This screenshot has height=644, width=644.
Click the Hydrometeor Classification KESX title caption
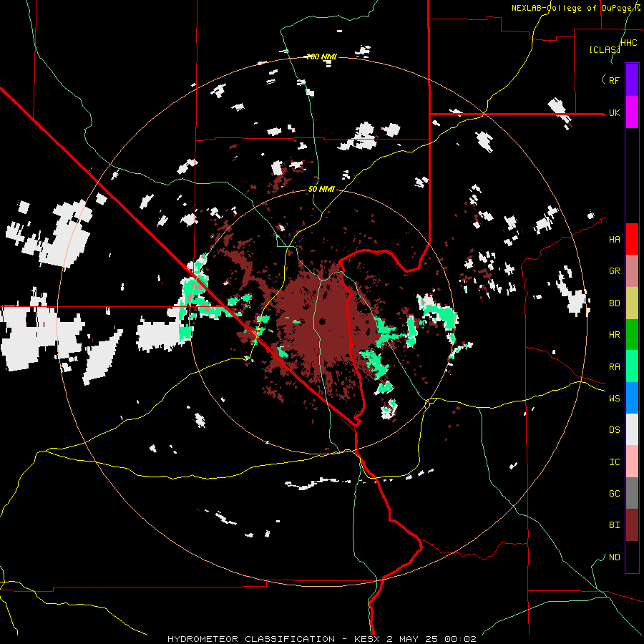tap(321, 639)
